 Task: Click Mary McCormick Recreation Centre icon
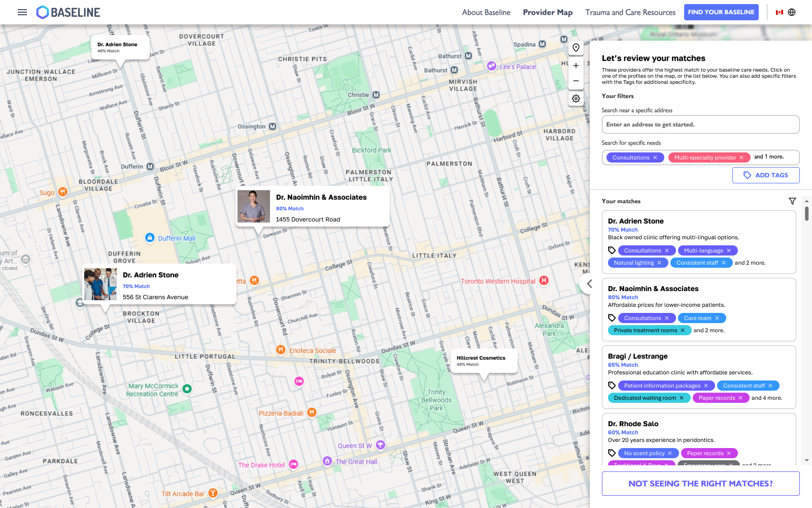[187, 389]
